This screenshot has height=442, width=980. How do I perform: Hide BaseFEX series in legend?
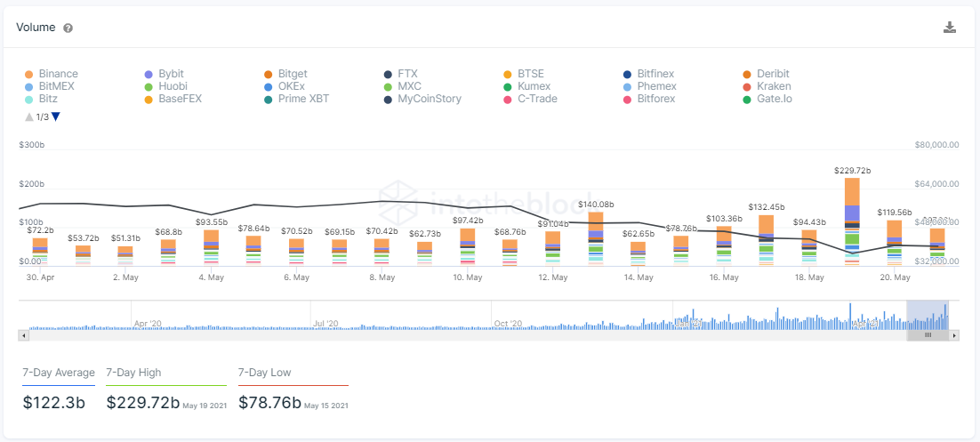pos(173,99)
